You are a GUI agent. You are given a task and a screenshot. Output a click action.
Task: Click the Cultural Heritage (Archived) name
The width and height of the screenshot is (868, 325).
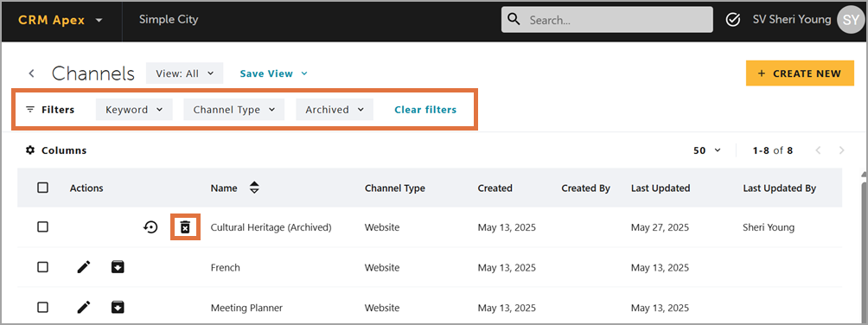[x=271, y=227]
